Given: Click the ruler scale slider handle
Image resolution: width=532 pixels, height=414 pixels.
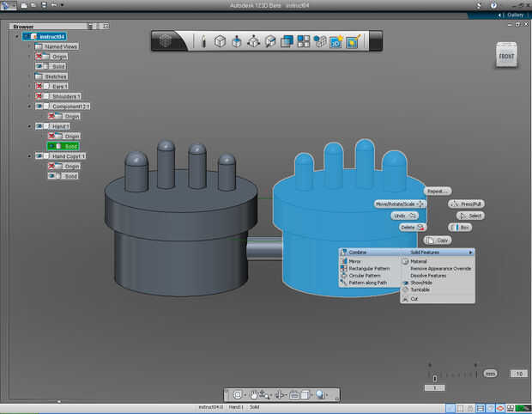Looking at the screenshot, I should tap(435, 378).
